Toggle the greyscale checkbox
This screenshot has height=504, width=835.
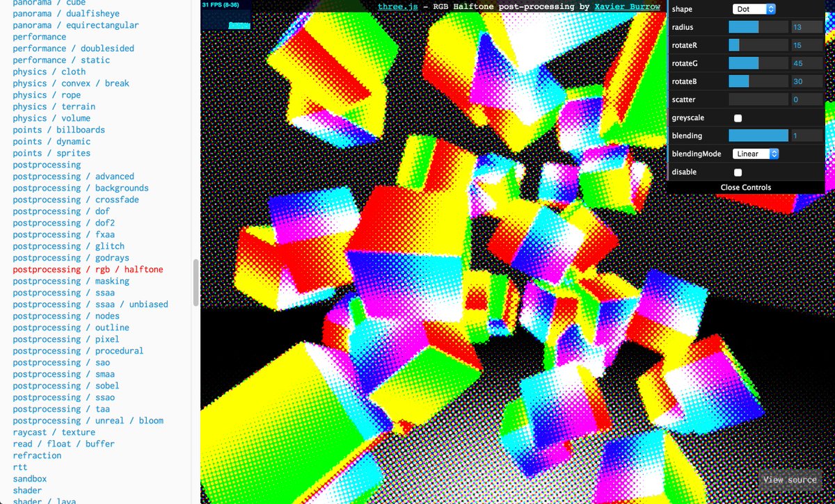tap(738, 118)
